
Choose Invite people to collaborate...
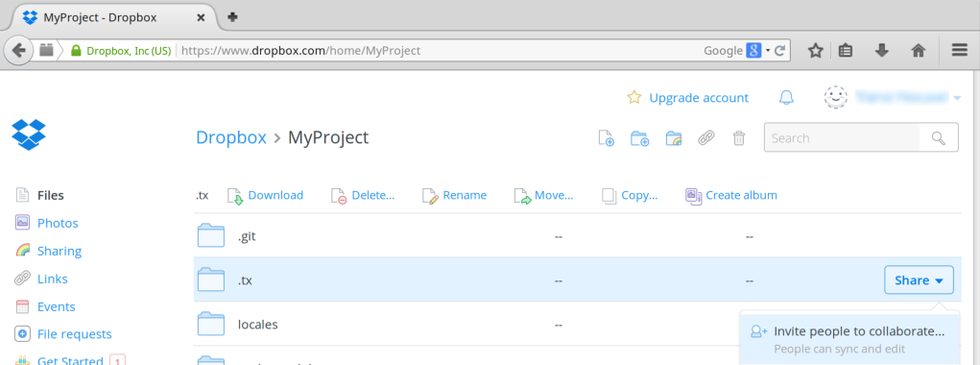tap(849, 338)
